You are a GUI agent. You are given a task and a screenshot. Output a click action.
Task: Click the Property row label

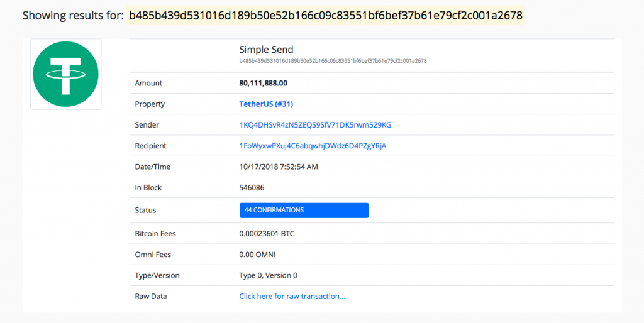(150, 104)
